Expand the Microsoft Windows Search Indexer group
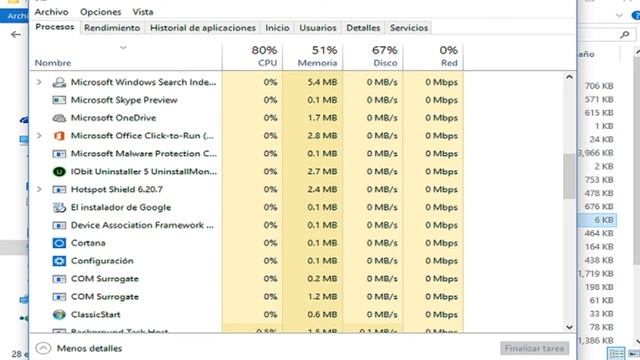640x360 pixels. 39,82
